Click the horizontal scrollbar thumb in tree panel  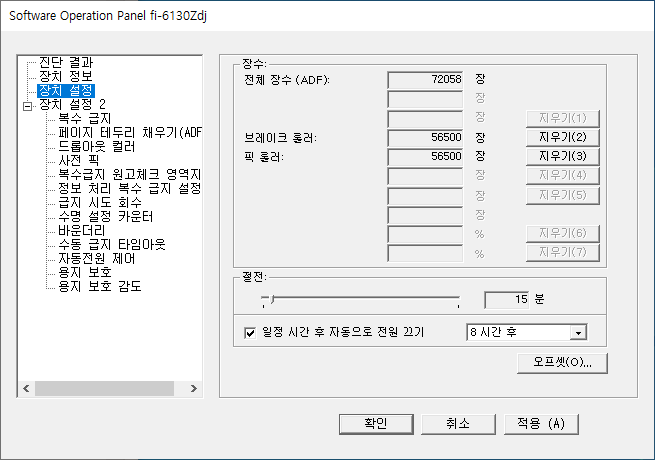point(104,389)
